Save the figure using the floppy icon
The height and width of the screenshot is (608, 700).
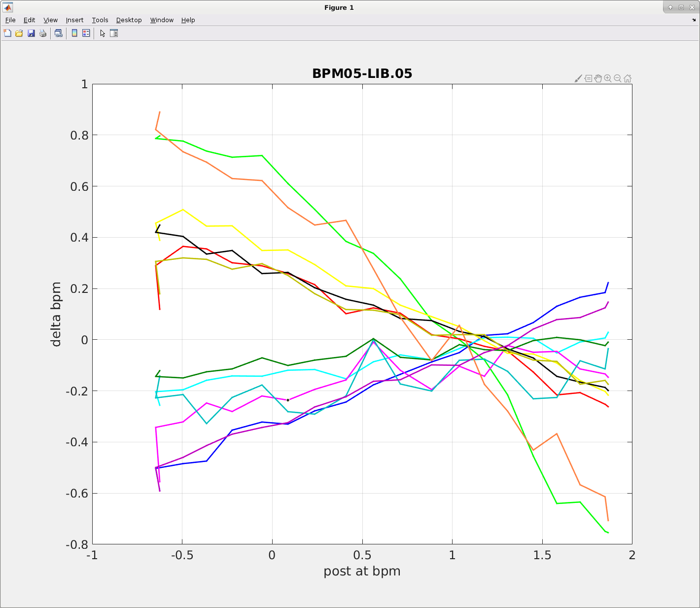pyautogui.click(x=31, y=34)
